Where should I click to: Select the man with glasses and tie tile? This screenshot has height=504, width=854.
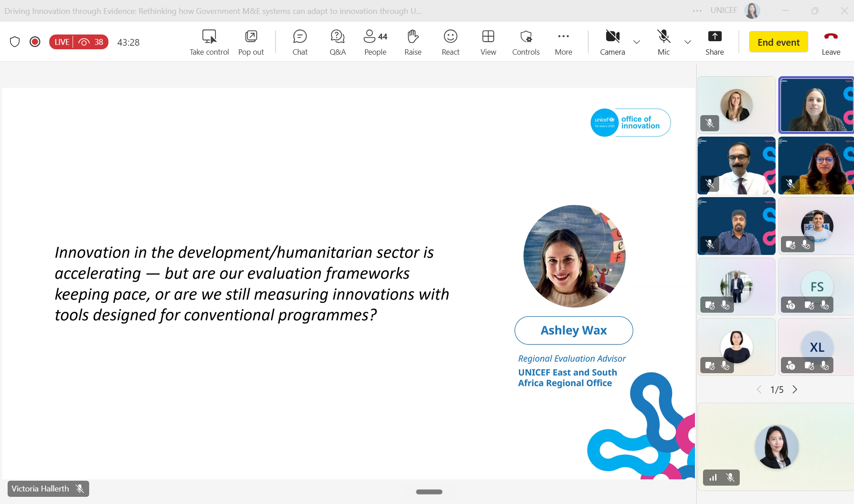coord(736,165)
